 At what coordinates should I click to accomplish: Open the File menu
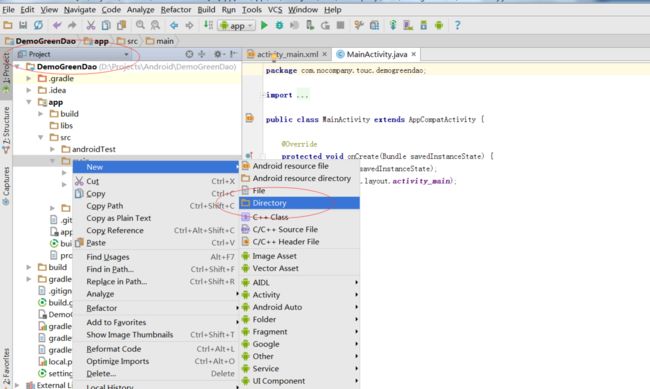click(x=8, y=10)
